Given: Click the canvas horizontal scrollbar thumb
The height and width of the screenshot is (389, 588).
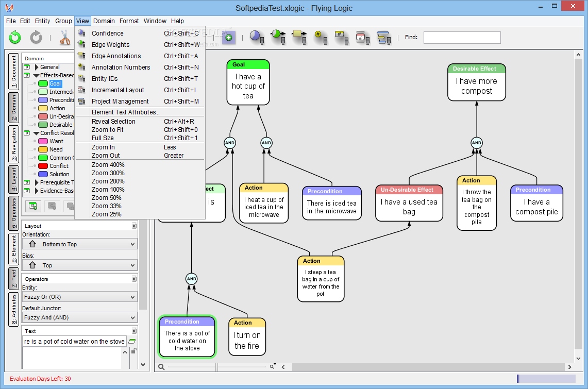Looking at the screenshot, I should 428,367.
